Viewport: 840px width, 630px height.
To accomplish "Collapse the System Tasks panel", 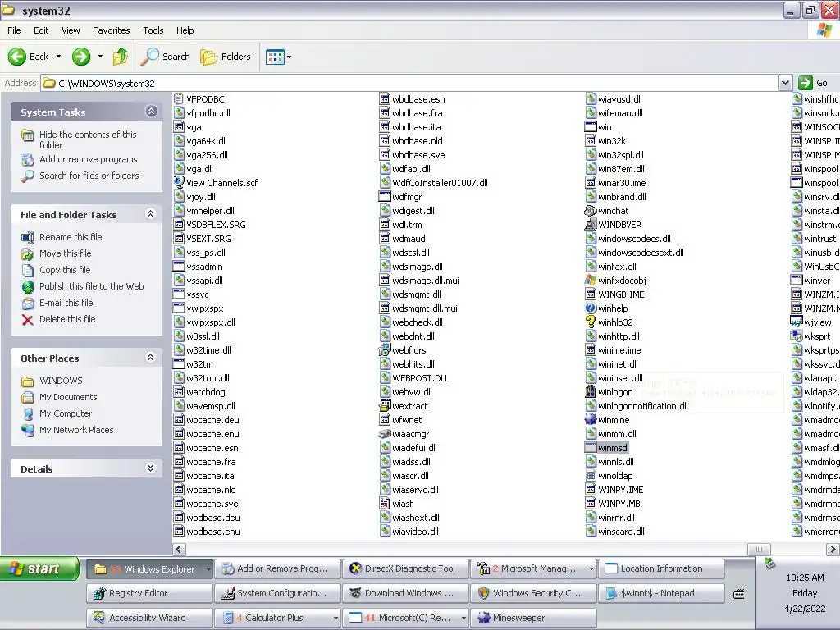I will 151,111.
